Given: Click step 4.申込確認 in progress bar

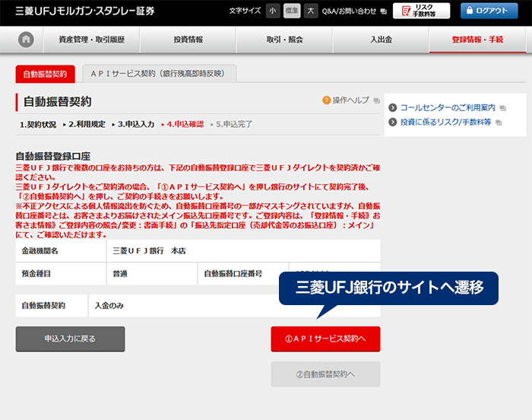Looking at the screenshot, I should coord(185,124).
